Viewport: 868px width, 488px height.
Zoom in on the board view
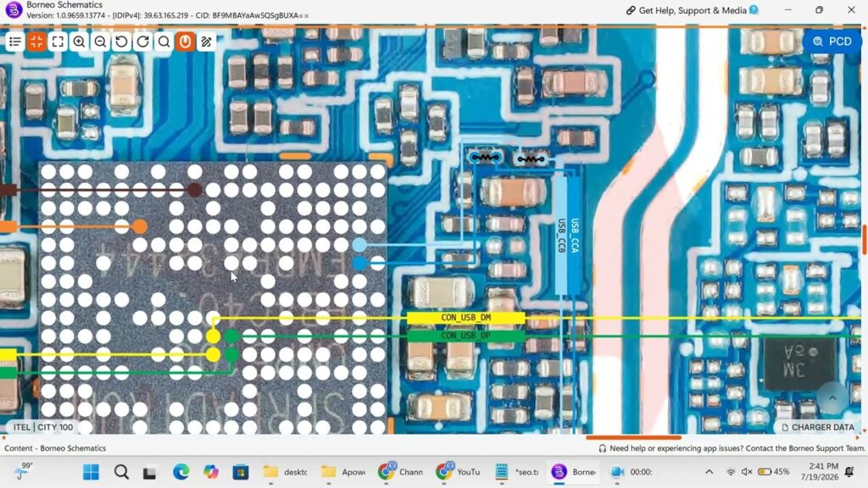79,42
